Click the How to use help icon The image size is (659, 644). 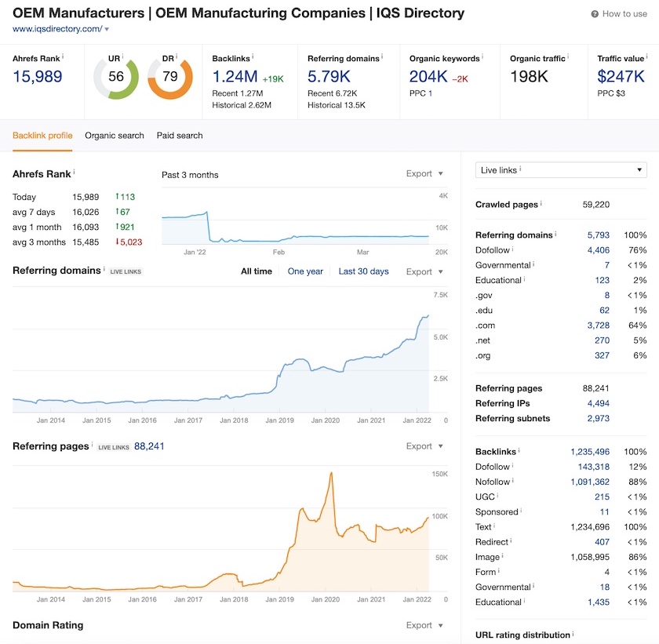point(595,14)
